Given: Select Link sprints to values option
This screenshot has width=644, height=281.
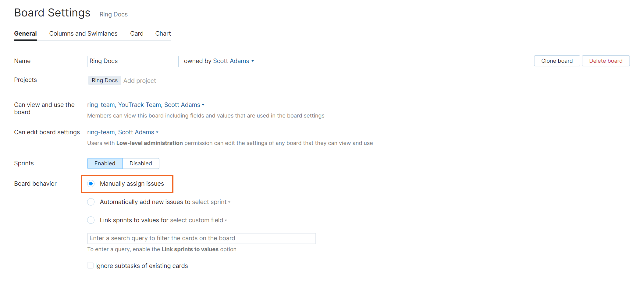Looking at the screenshot, I should click(x=91, y=220).
